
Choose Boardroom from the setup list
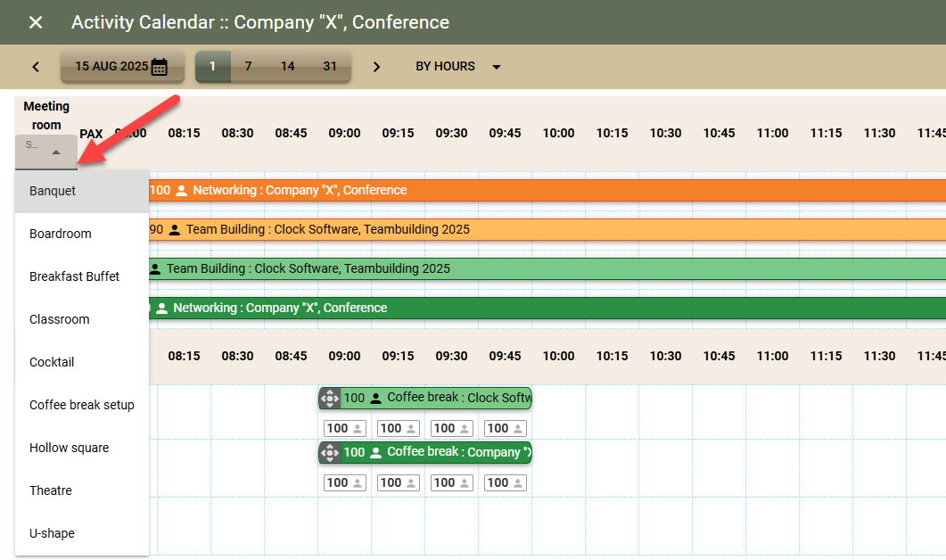[x=82, y=234]
